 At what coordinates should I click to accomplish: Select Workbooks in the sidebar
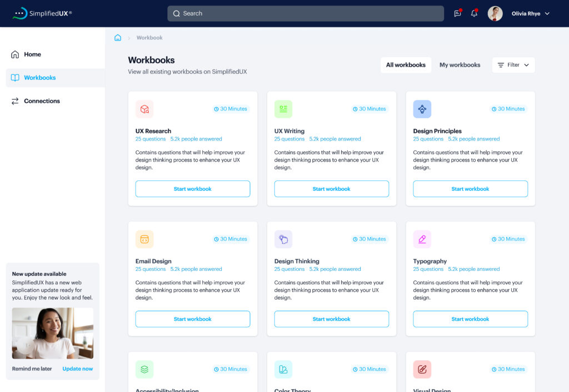[56, 78]
